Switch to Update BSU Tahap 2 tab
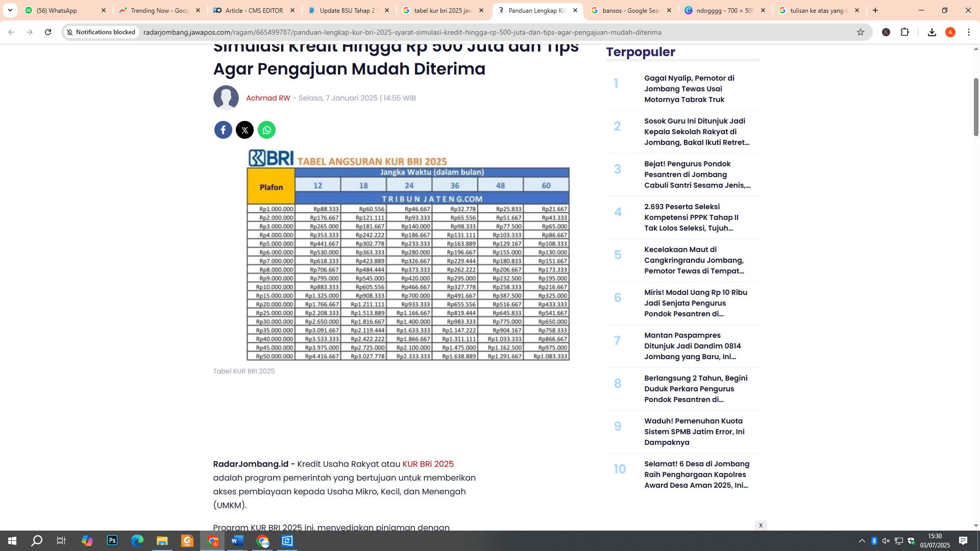This screenshot has width=980, height=551. [348, 10]
